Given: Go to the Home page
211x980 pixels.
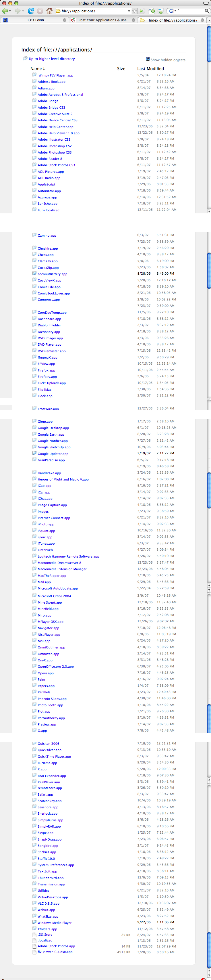Looking at the screenshot, I should tap(49, 11).
